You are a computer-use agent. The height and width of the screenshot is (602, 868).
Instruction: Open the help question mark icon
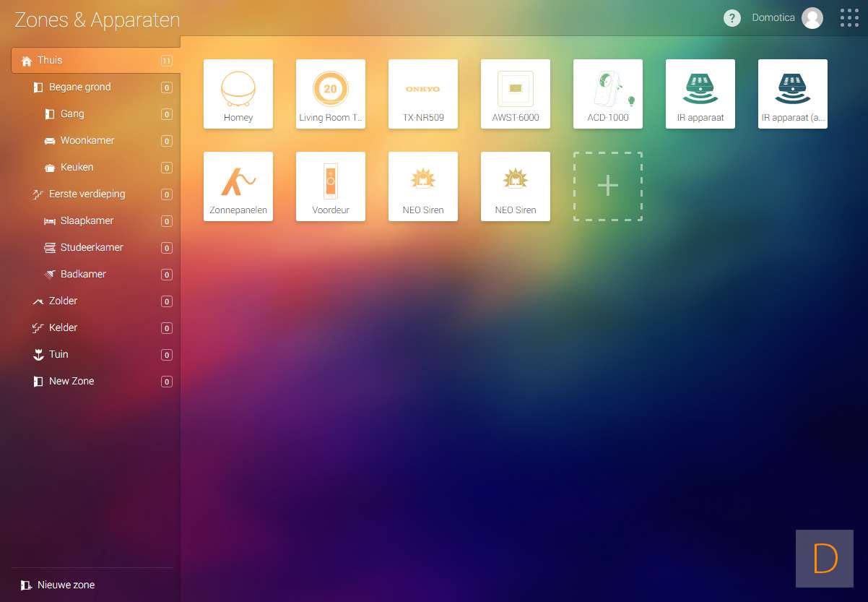tap(732, 18)
